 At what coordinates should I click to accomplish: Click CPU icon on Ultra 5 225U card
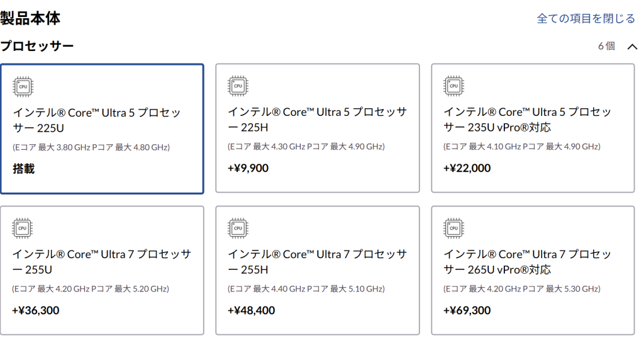pyautogui.click(x=23, y=86)
